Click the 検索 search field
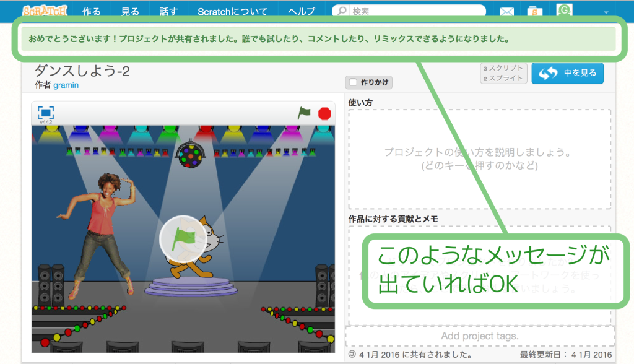 (409, 11)
